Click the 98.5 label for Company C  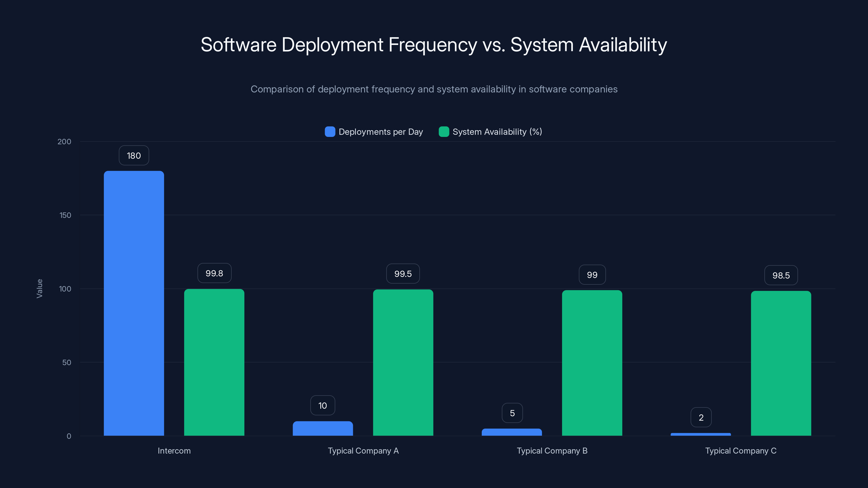click(781, 275)
